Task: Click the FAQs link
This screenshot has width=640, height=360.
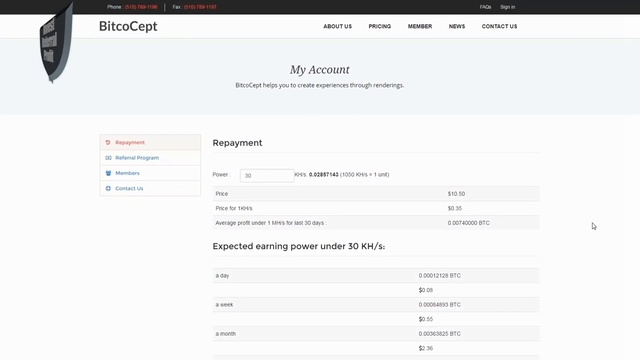Action: point(485,7)
